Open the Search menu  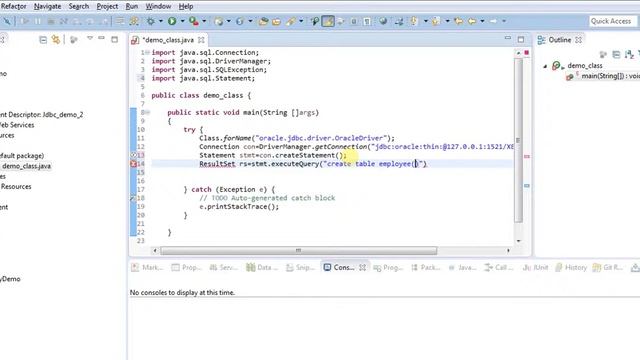point(79,6)
